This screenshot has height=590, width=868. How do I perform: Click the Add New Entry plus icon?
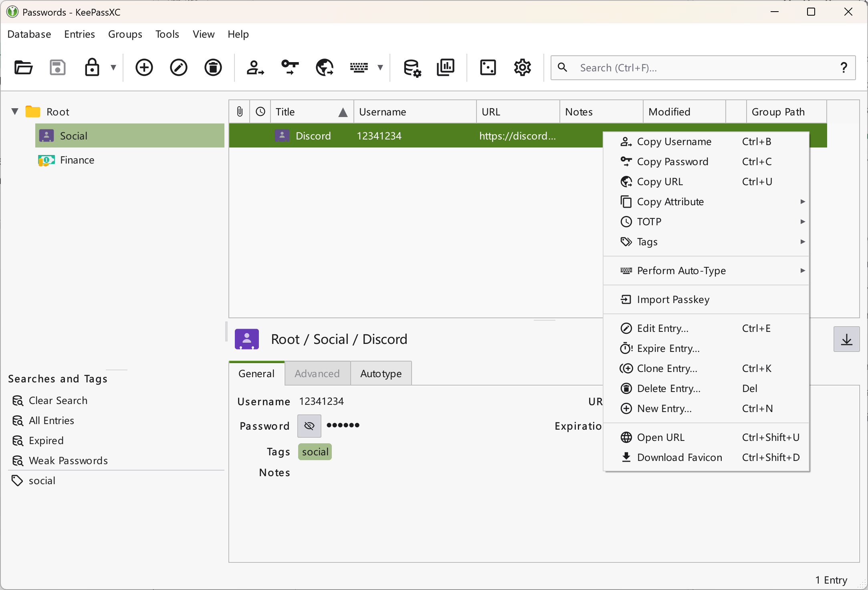coord(144,67)
